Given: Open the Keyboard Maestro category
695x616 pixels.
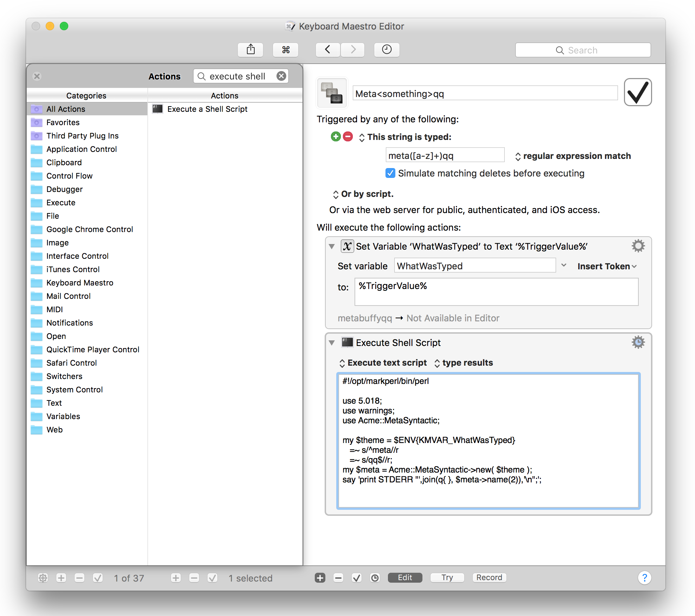Looking at the screenshot, I should pos(87,283).
